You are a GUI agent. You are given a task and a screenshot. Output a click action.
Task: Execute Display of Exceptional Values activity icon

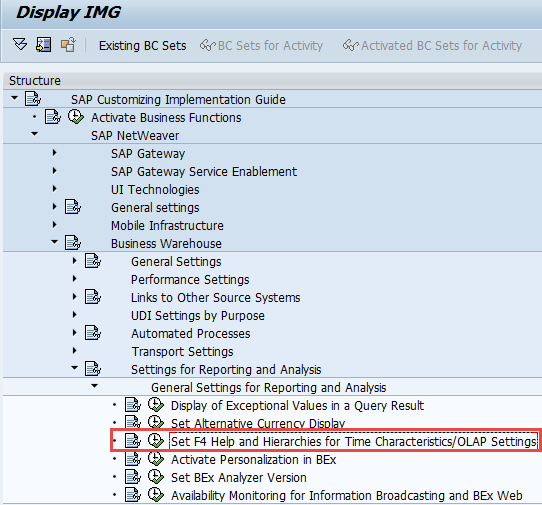point(156,405)
